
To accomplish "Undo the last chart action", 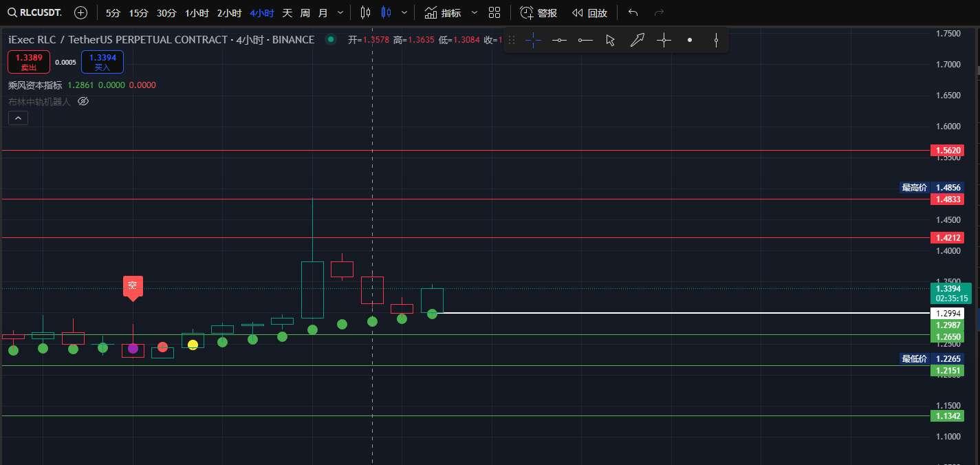I will 633,13.
